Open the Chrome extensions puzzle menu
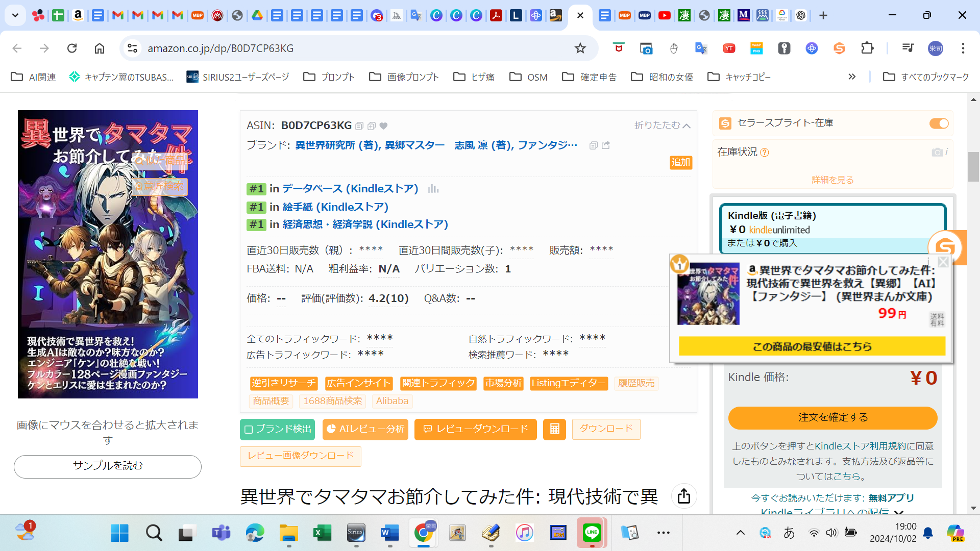 [867, 48]
